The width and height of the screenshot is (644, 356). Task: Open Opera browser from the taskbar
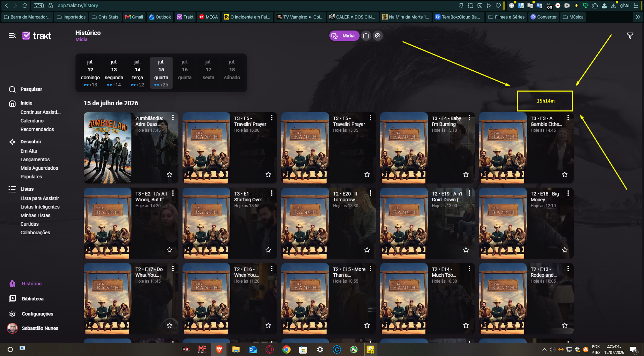coord(270,349)
